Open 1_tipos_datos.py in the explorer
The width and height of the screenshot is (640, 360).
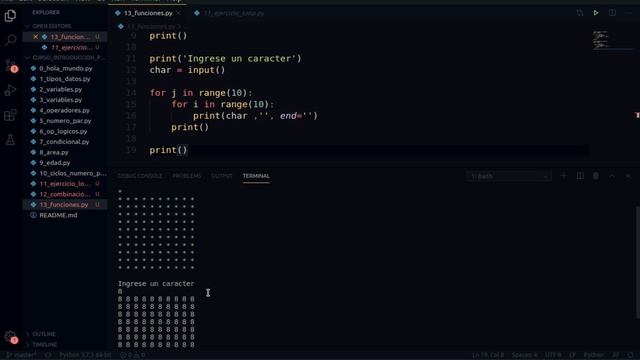[65, 79]
